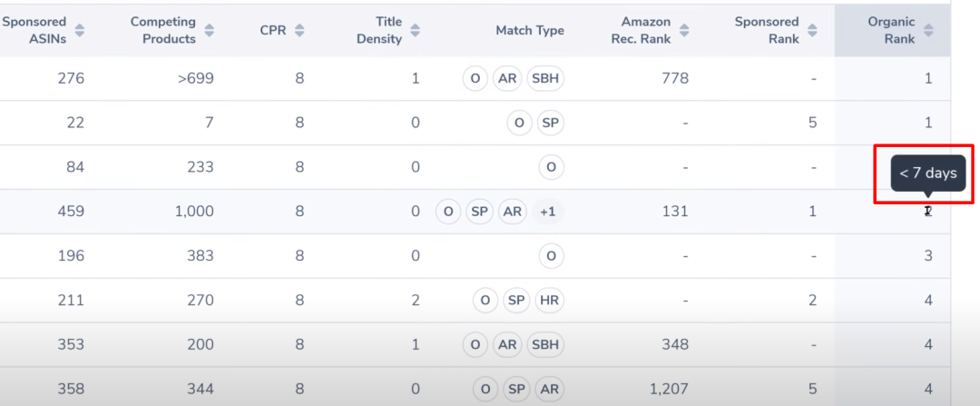This screenshot has height=406, width=980.
Task: Select the AR badge in the 459 ASINs row
Action: pyautogui.click(x=513, y=212)
